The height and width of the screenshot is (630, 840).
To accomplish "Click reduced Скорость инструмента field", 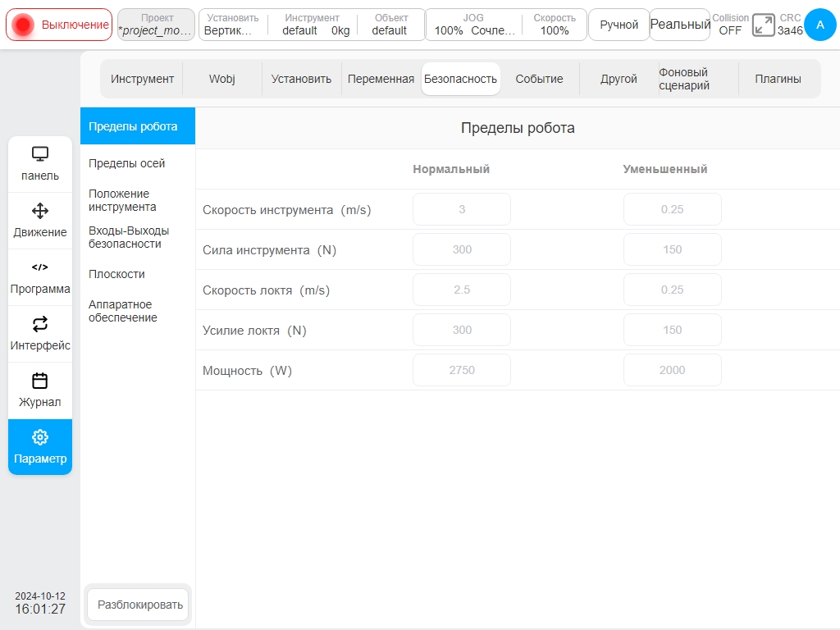I will (673, 209).
